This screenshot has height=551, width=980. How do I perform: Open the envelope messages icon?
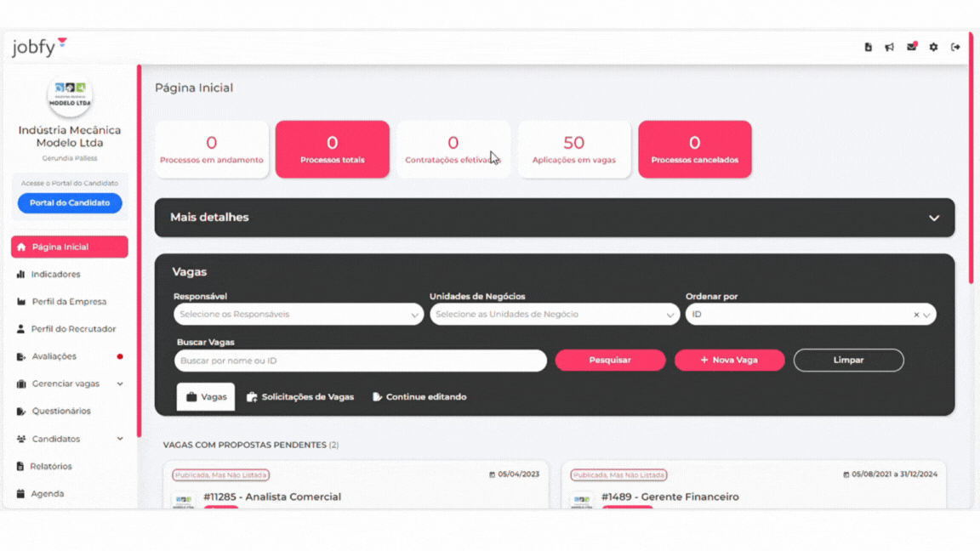click(911, 48)
